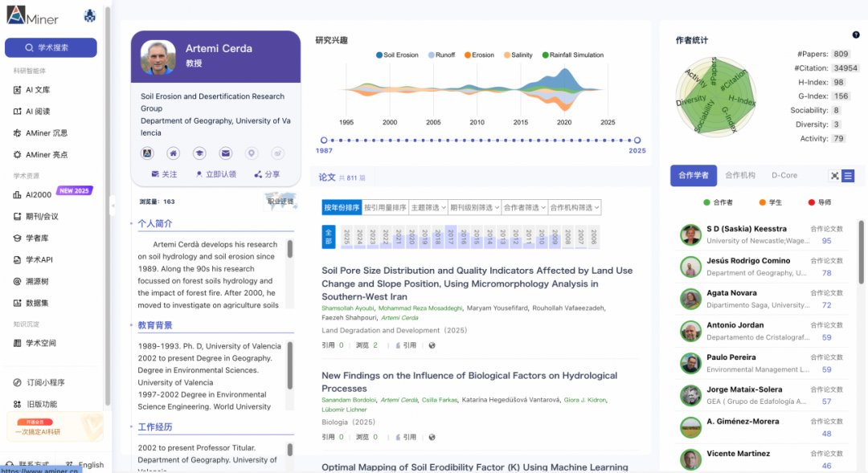Click the 1987 start handle of year slider
This screenshot has width=868, height=473.
[324, 141]
